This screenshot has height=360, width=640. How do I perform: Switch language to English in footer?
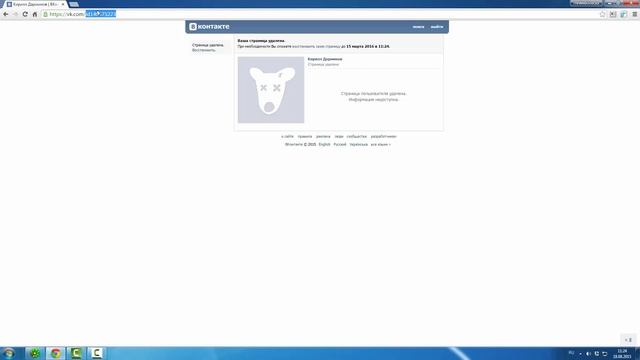(x=324, y=144)
